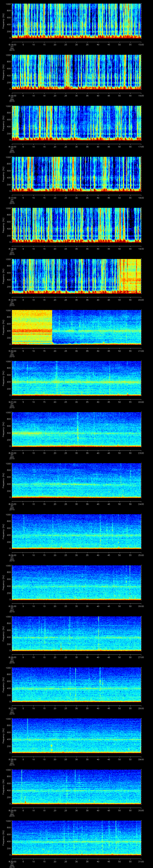This screenshot has width=153, height=868.
Task: Click the 21:00 time axis label
Action: coord(141,351)
